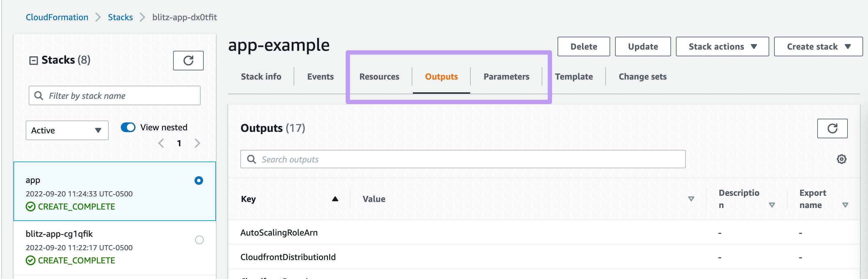Click blitz-app-dx0tfit breadcrumb text
868x279 pixels.
tap(184, 17)
